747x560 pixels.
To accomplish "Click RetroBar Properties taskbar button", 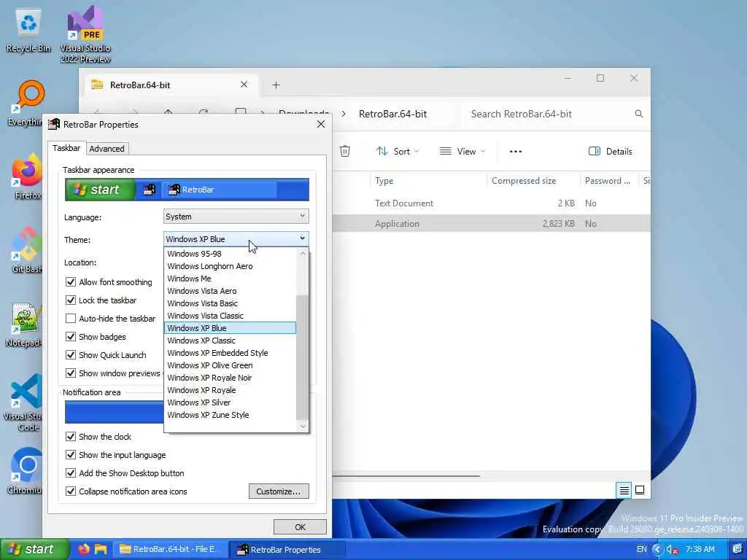I will pos(287,549).
